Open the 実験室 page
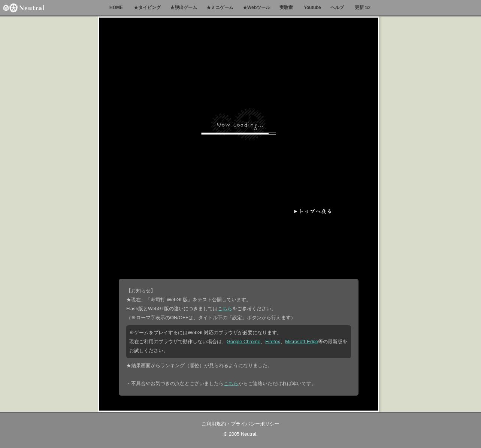 tap(286, 7)
